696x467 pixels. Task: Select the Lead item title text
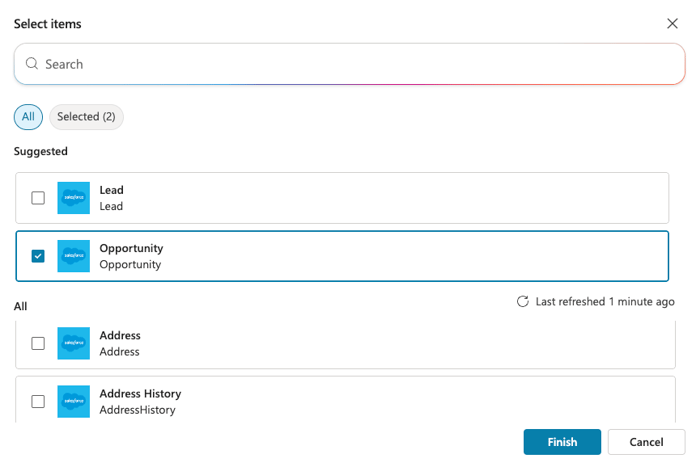coord(111,190)
